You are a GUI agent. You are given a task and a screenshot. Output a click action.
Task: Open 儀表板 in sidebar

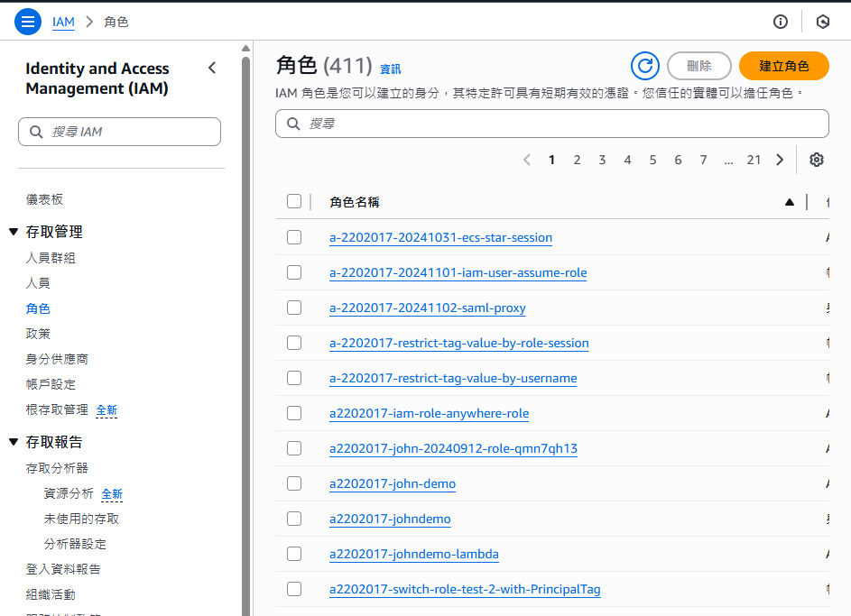pos(44,199)
